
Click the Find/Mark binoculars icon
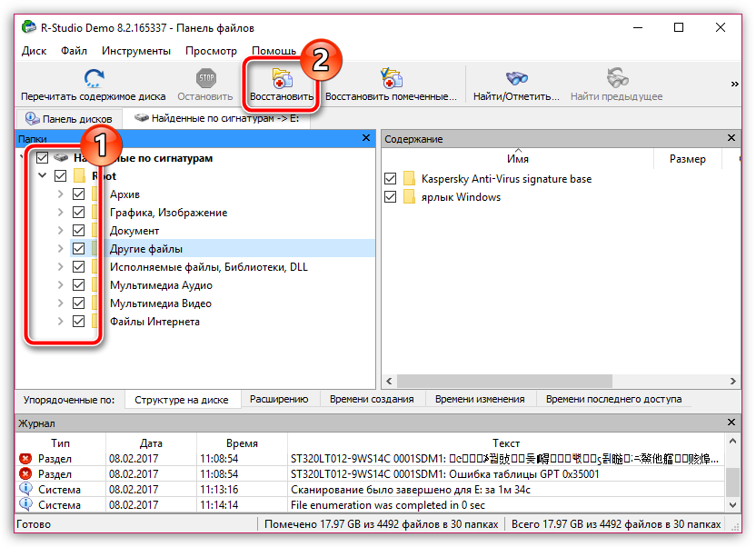point(516,78)
